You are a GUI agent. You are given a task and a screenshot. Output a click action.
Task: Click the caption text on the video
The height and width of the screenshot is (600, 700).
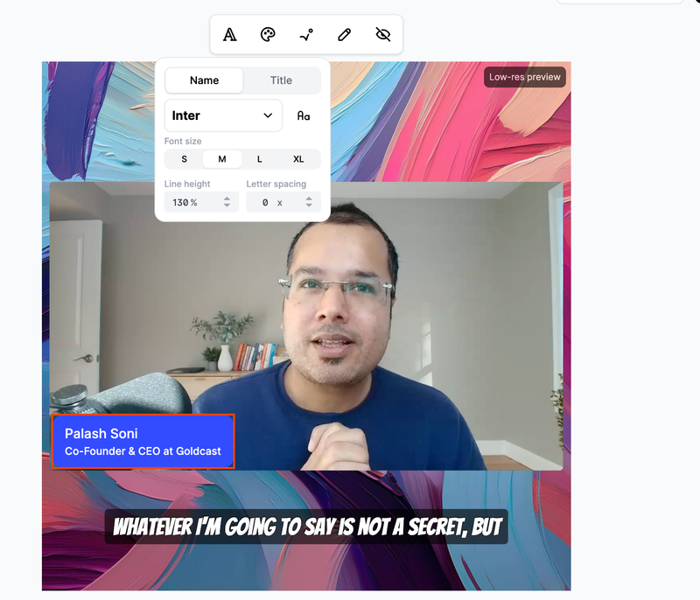click(x=307, y=527)
